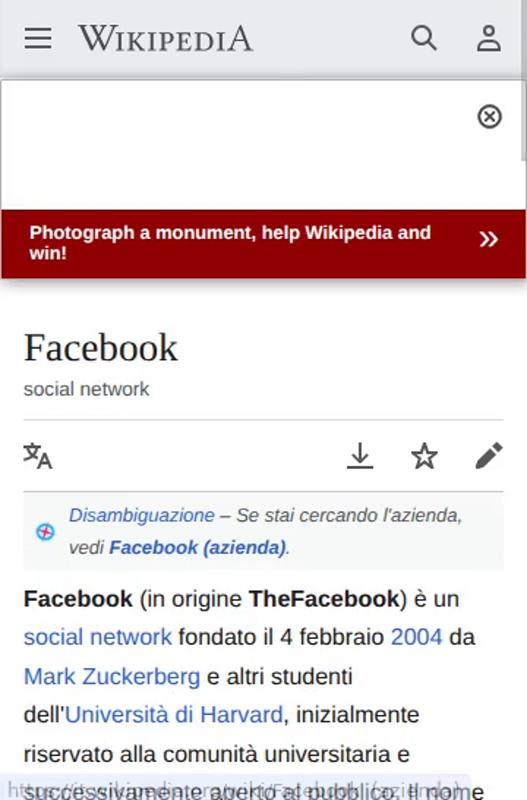Open the social network link
The height and width of the screenshot is (800, 527).
[x=97, y=637]
